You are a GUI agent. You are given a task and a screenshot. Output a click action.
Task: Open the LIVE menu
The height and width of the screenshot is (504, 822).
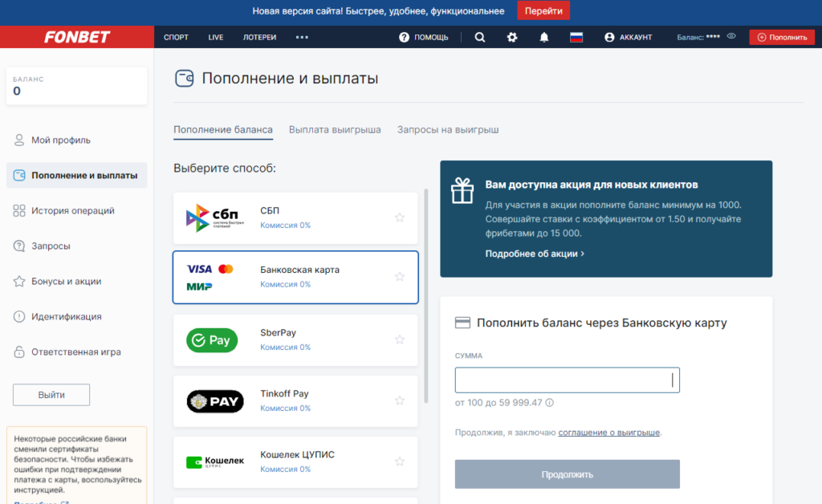point(215,37)
